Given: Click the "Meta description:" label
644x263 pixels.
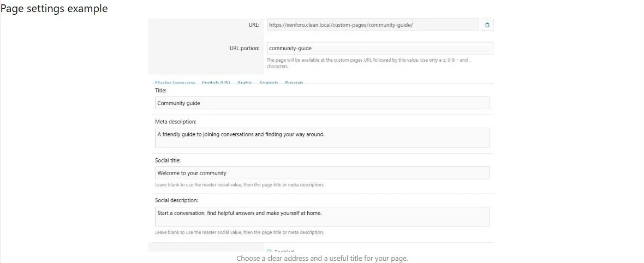Looking at the screenshot, I should tap(176, 122).
